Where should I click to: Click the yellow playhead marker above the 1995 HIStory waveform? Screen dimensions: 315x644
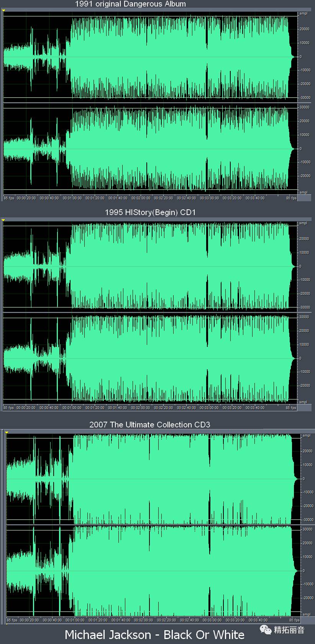(3, 220)
